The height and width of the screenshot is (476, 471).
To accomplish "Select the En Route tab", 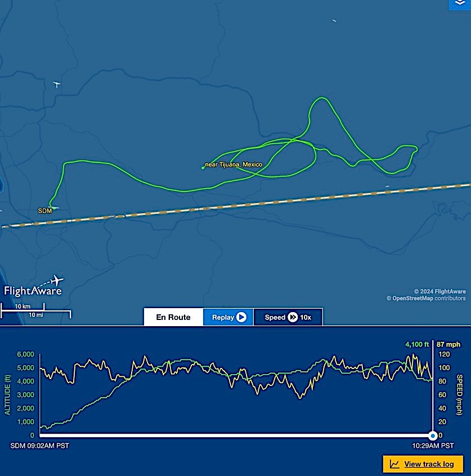I will coord(173,317).
